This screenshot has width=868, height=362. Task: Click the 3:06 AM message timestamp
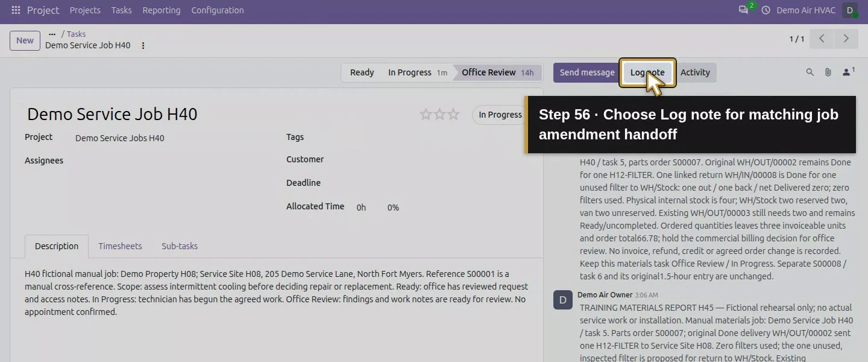[647, 296]
